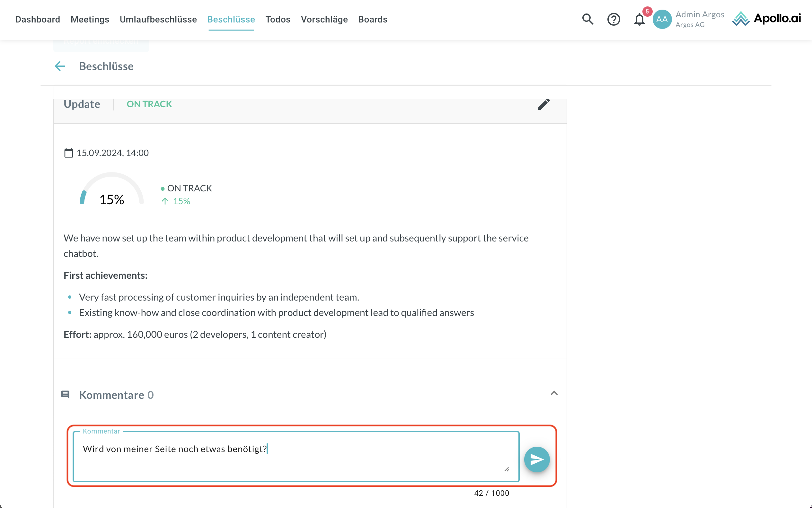Click the calendar icon by 15.09.2024
This screenshot has width=812, height=508.
pos(68,153)
